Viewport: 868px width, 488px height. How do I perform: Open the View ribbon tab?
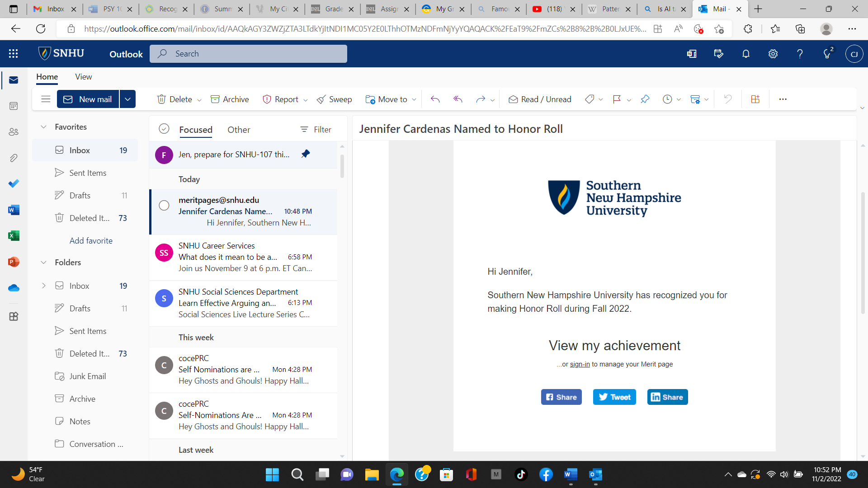(x=84, y=77)
